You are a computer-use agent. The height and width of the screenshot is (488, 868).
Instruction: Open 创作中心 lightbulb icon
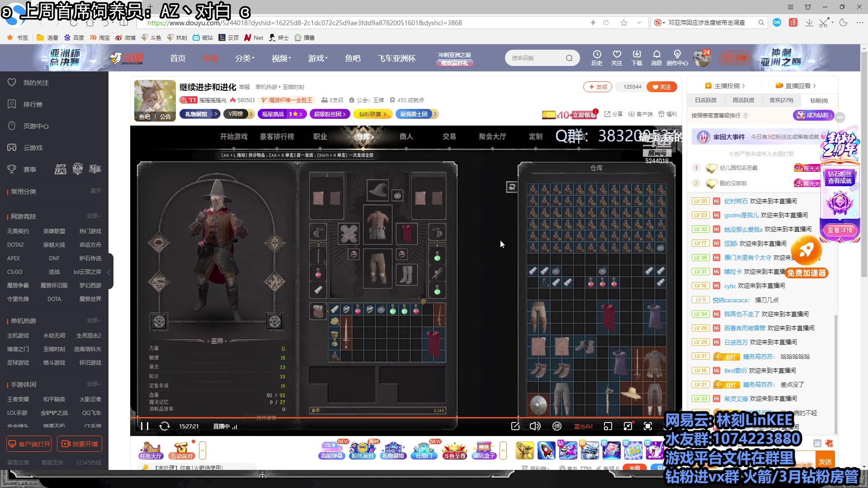(x=677, y=58)
